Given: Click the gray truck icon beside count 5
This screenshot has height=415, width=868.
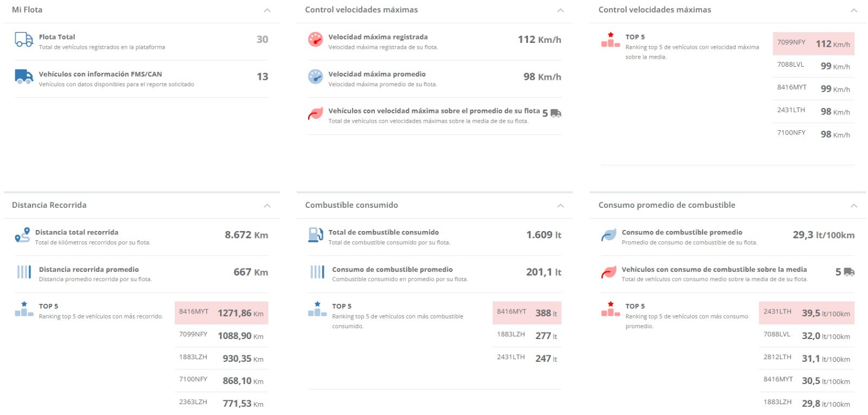Looking at the screenshot, I should point(556,113).
